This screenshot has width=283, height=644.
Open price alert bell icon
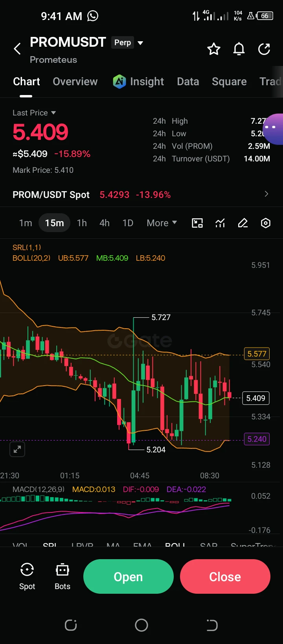[x=239, y=49]
